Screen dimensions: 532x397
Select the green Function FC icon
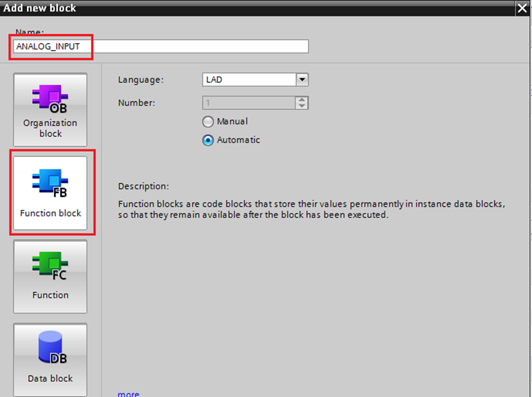(x=50, y=265)
